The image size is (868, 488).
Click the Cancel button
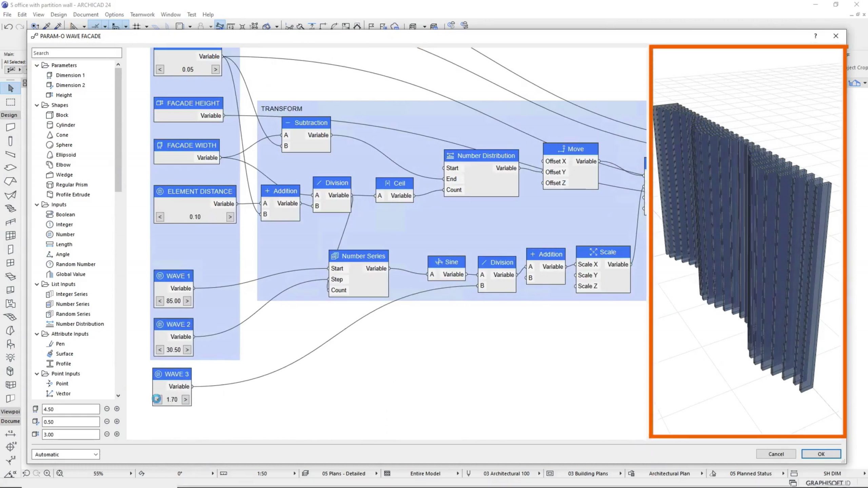tap(776, 454)
